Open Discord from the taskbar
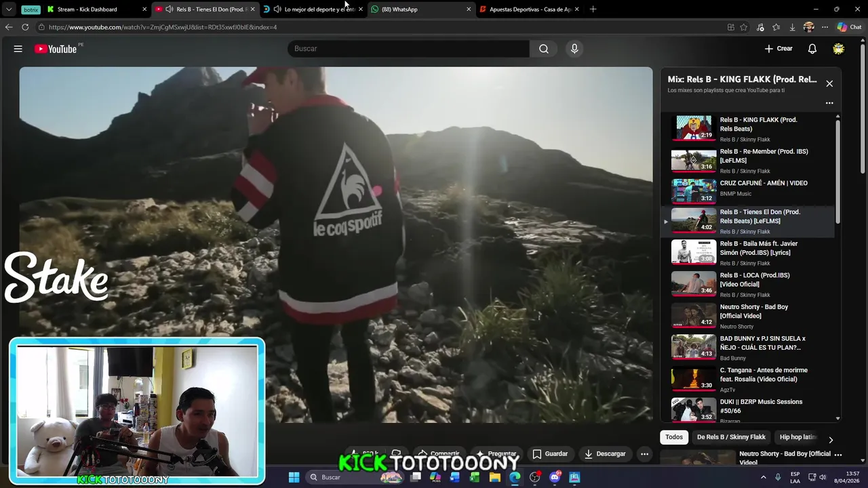868x488 pixels. (555, 477)
